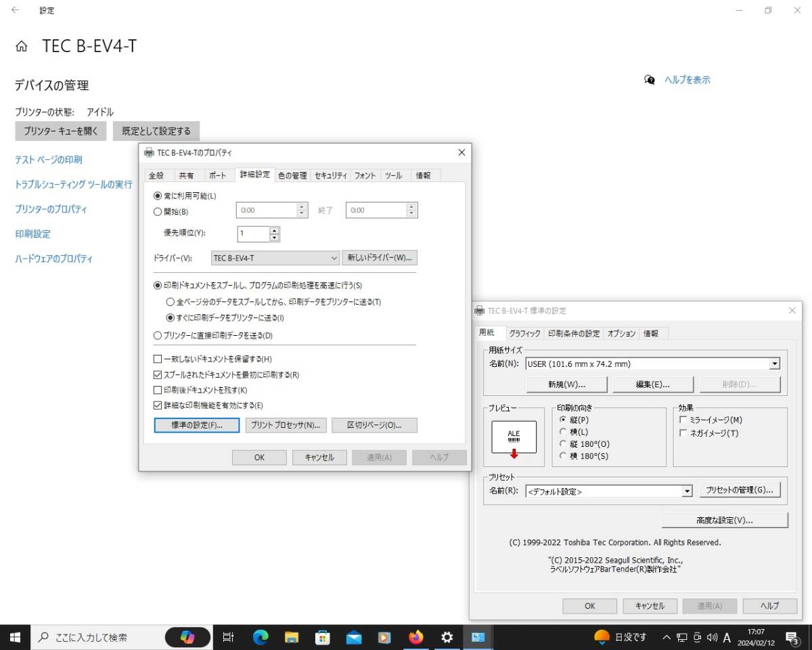Increase 優先順位 using the up stepper arrow

point(274,231)
